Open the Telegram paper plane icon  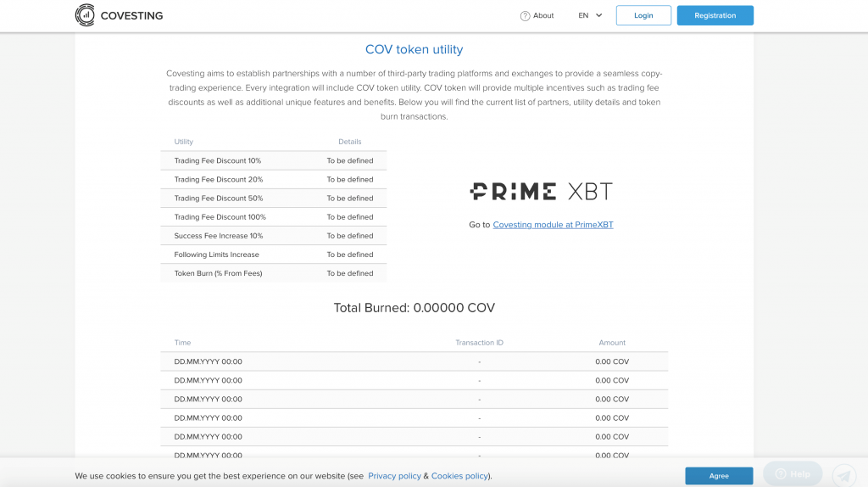click(x=844, y=476)
